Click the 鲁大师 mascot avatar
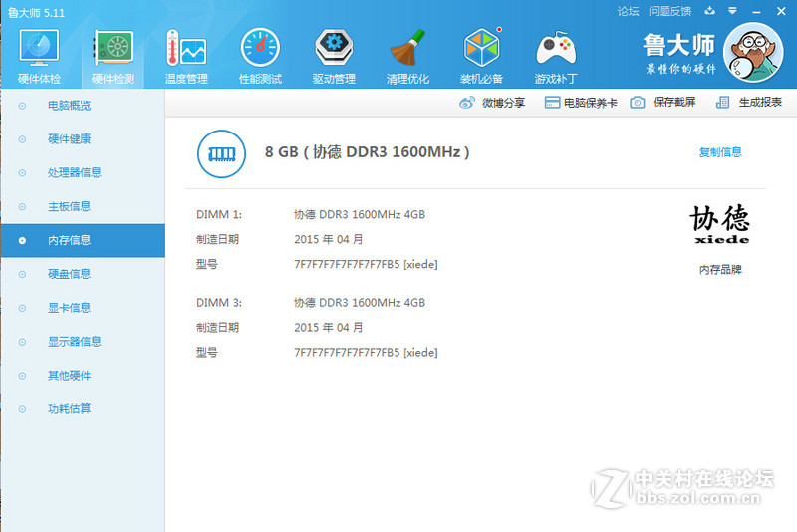This screenshot has height=532, width=797. pyautogui.click(x=753, y=53)
